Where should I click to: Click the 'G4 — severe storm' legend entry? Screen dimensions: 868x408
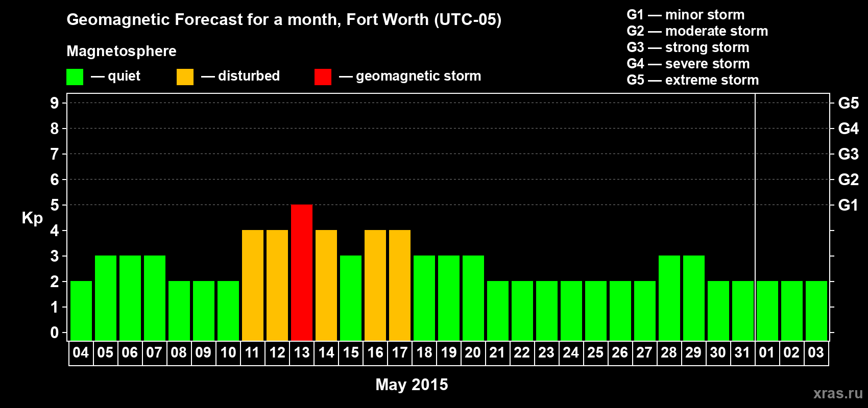point(688,64)
